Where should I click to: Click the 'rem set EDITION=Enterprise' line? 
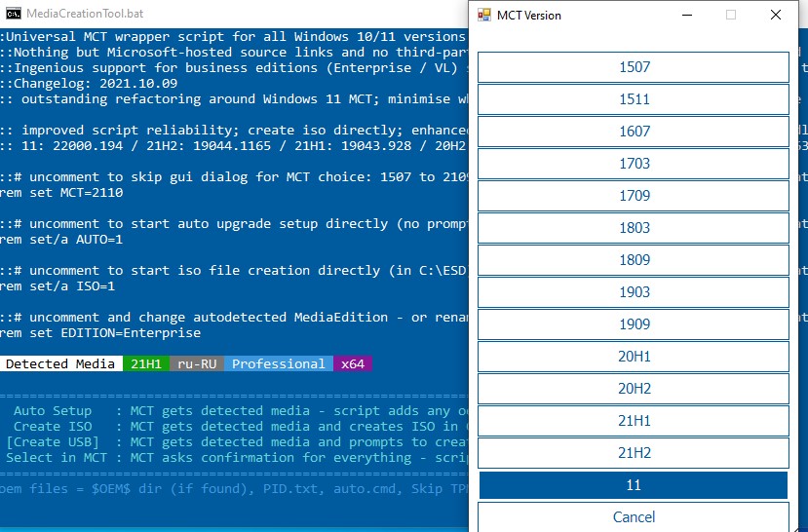(x=100, y=333)
